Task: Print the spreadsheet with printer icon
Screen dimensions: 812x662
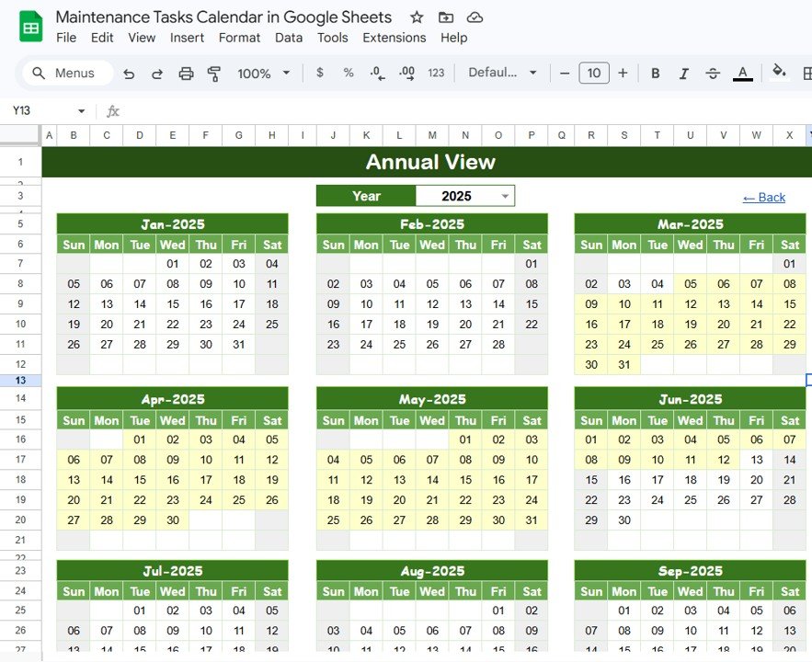Action: click(186, 74)
